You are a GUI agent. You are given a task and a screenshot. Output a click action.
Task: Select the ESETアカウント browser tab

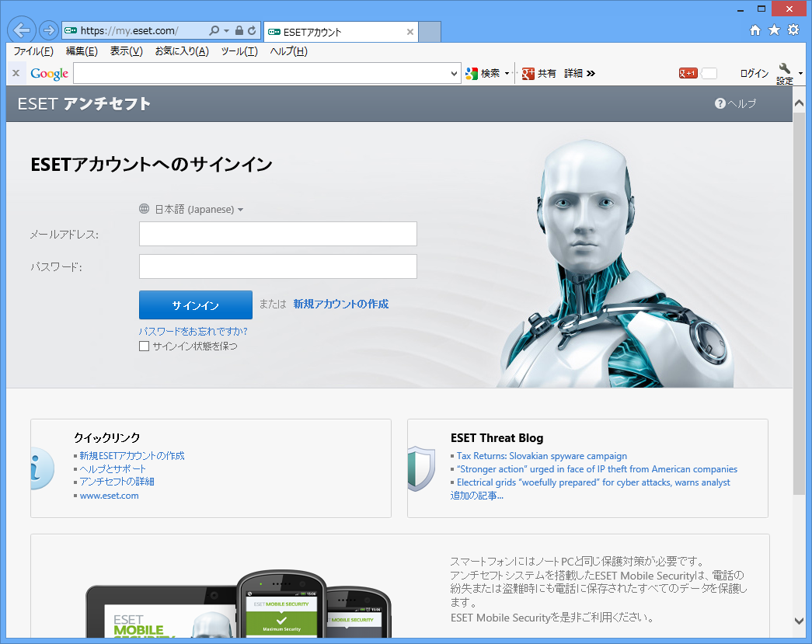[x=341, y=32]
